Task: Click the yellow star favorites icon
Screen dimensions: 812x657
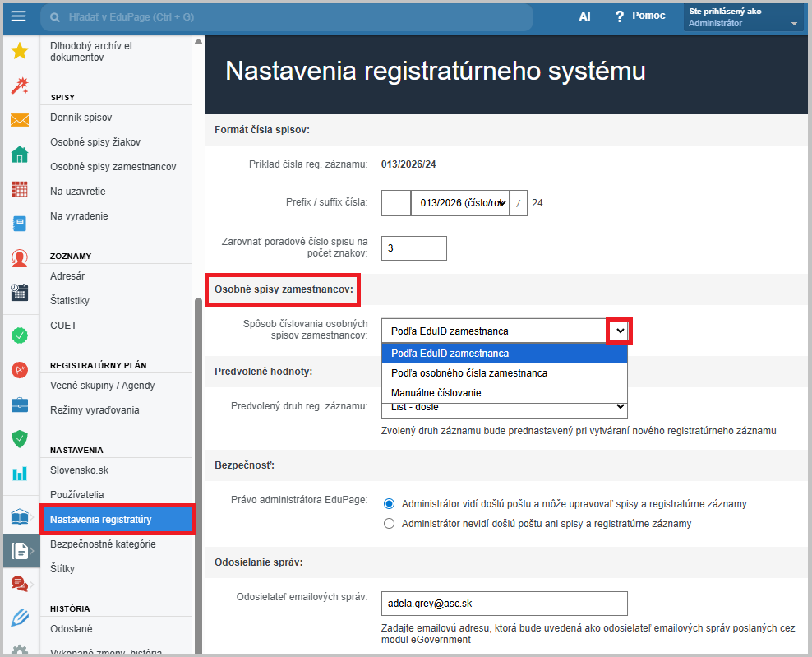Action: (x=20, y=52)
